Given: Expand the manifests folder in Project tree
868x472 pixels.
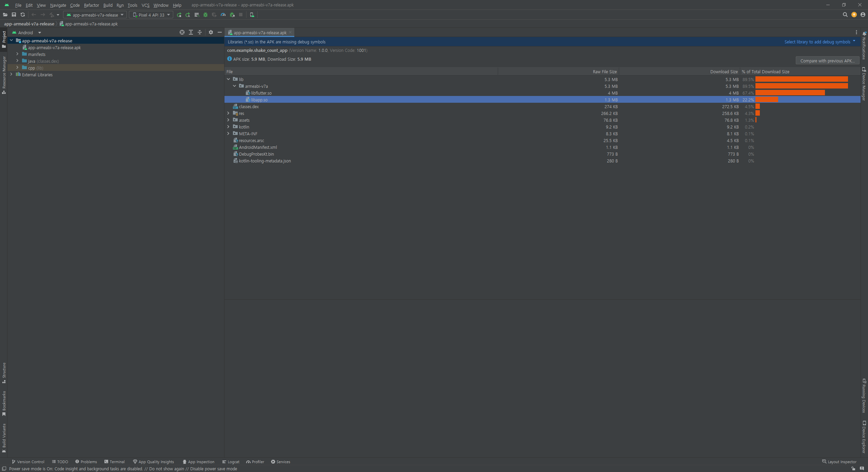Looking at the screenshot, I should [18, 54].
